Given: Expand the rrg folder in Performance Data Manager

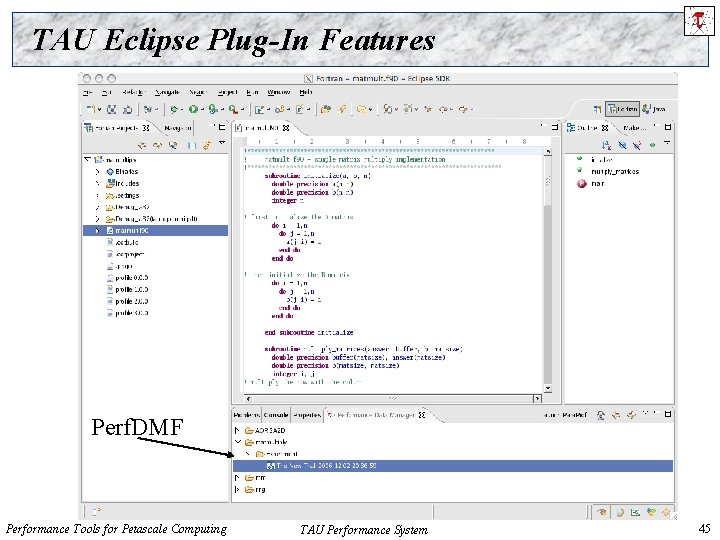Looking at the screenshot, I should pos(237,489).
